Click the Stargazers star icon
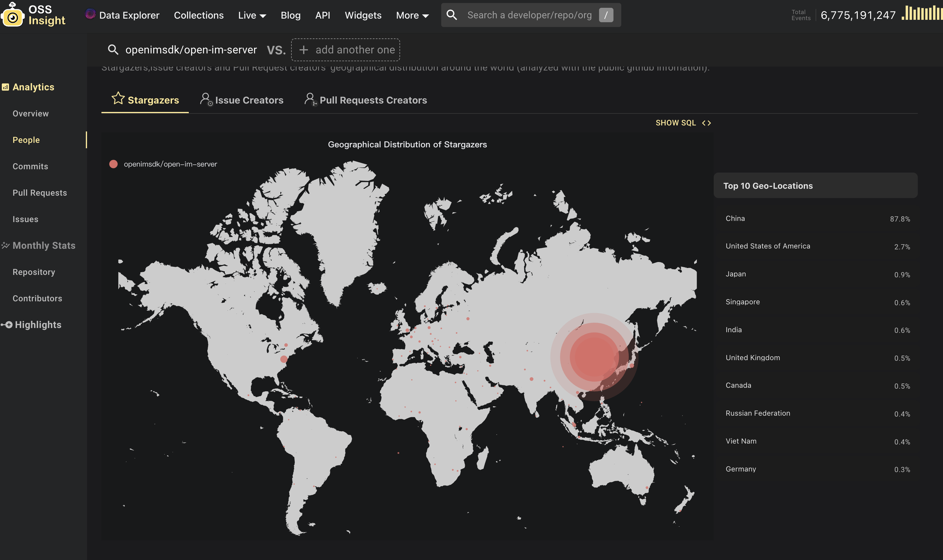 pos(118,98)
